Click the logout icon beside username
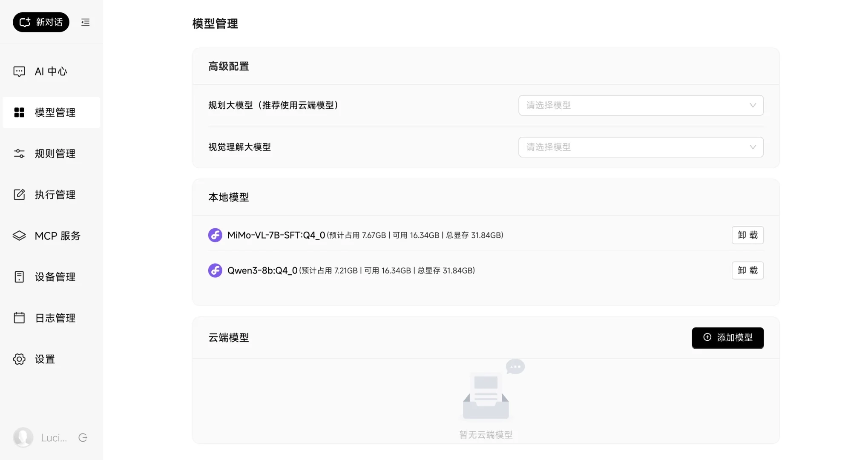The width and height of the screenshot is (868, 460). 83,437
